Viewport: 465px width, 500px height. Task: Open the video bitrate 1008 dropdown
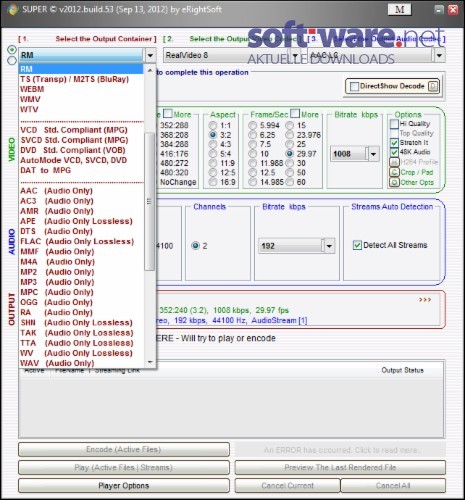[373, 154]
